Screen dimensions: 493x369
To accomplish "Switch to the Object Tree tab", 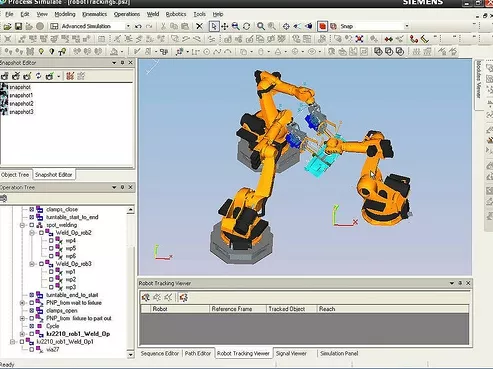I will [15, 175].
